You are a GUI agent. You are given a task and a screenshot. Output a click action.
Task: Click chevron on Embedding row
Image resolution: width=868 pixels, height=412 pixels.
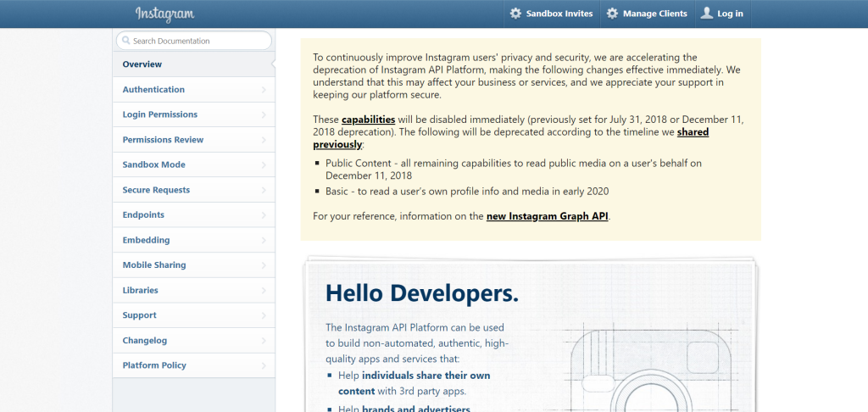[264, 241]
